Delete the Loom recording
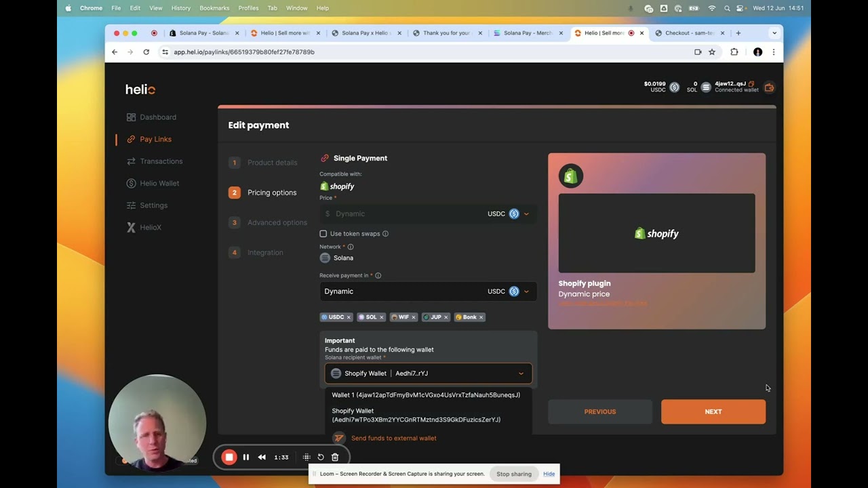Screen dimensions: 868x488 point(335,457)
